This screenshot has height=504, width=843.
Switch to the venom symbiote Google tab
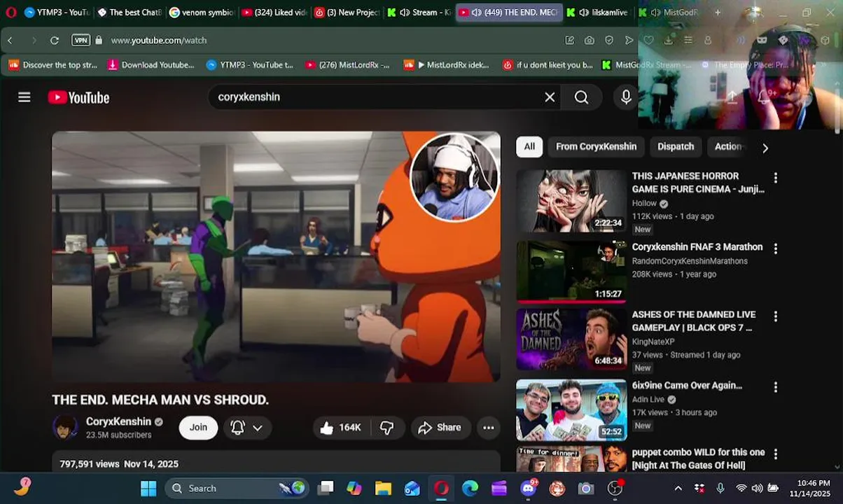point(202,12)
